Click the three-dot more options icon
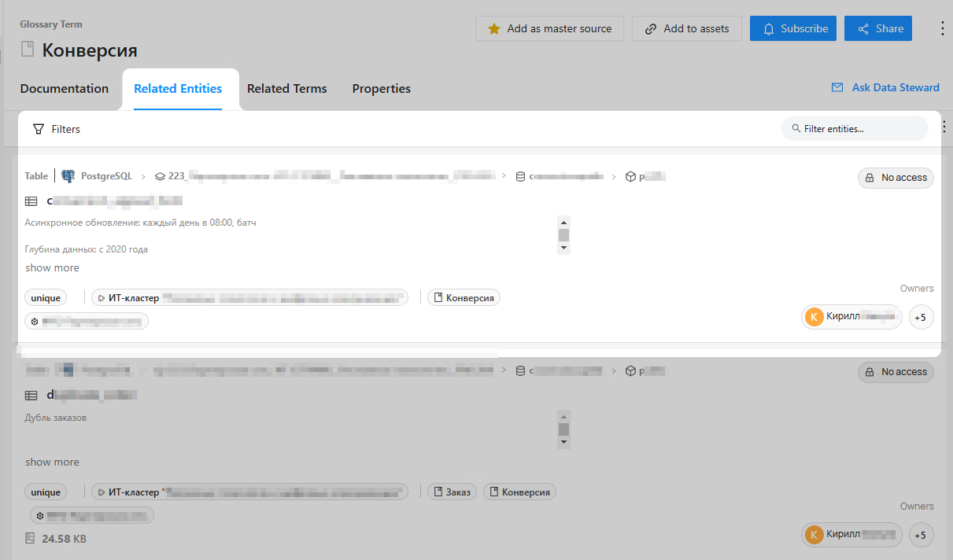Image resolution: width=953 pixels, height=560 pixels. pyautogui.click(x=943, y=28)
